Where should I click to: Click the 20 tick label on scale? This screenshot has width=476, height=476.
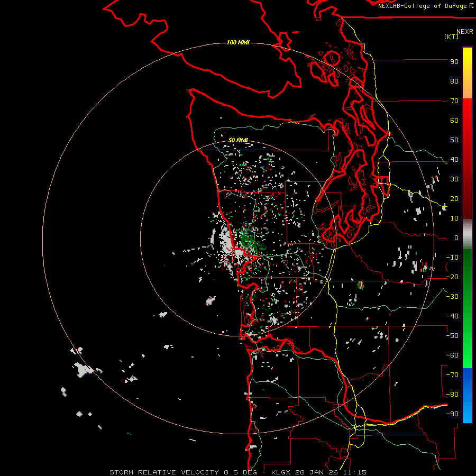pyautogui.click(x=454, y=198)
